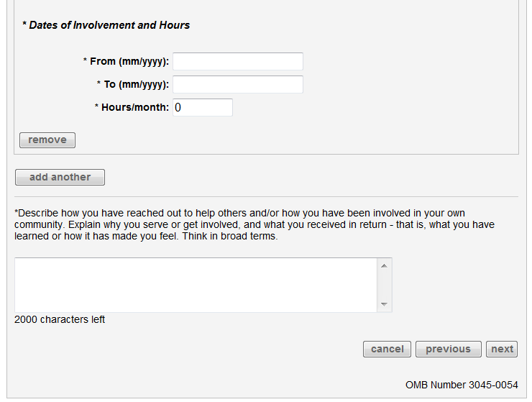Click the "2000 characters left" counter text
The image size is (532, 402).
[x=60, y=319]
